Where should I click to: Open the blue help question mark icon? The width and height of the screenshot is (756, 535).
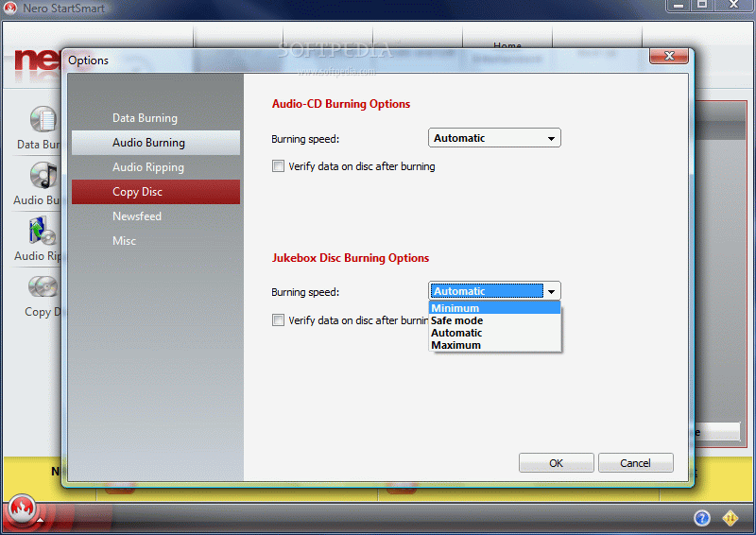tap(702, 518)
